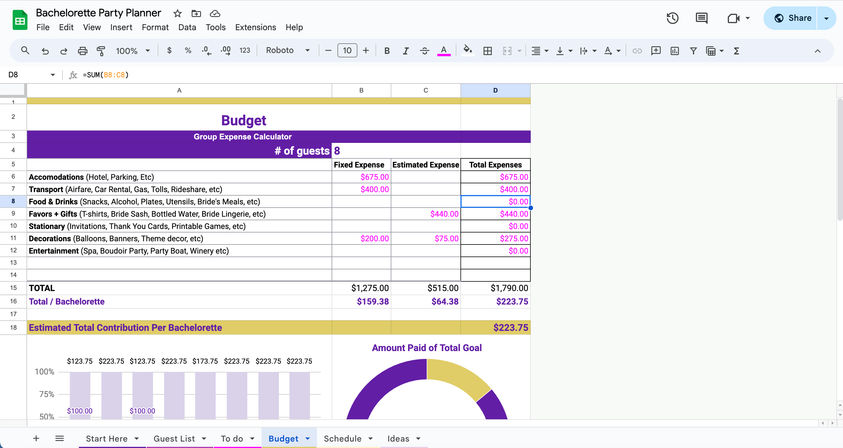Viewport: 843px width, 448px height.
Task: Open the Roboto font dropdown
Action: 288,51
